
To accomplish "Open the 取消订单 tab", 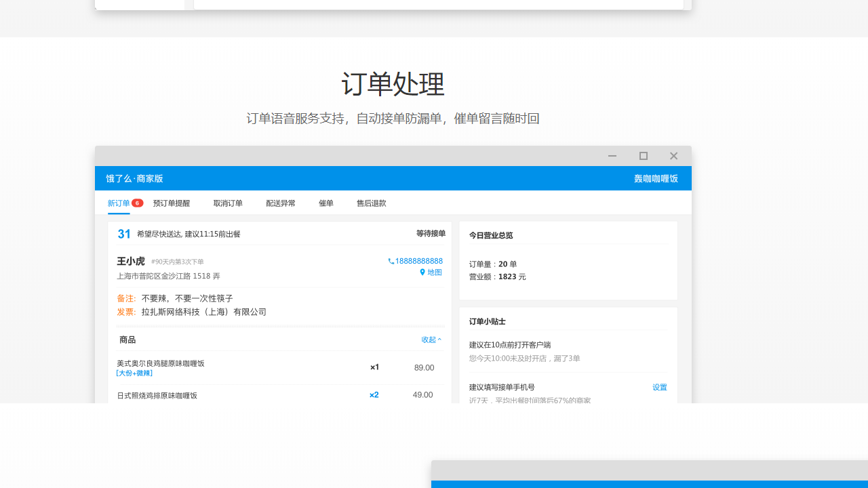I will (228, 203).
